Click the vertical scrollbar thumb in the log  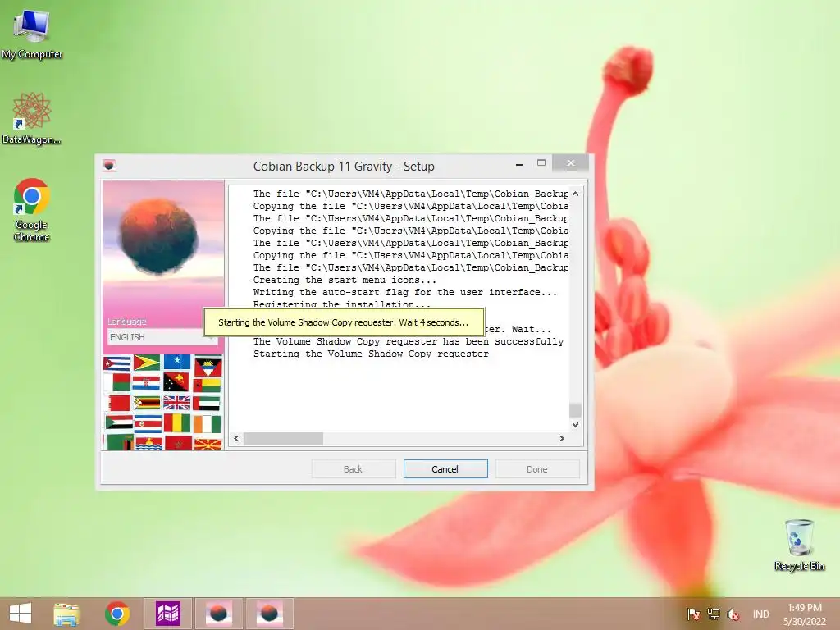575,410
